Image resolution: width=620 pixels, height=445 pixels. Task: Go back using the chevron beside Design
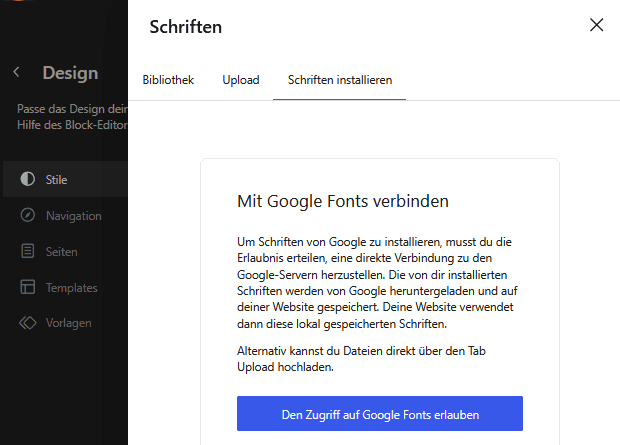point(16,72)
